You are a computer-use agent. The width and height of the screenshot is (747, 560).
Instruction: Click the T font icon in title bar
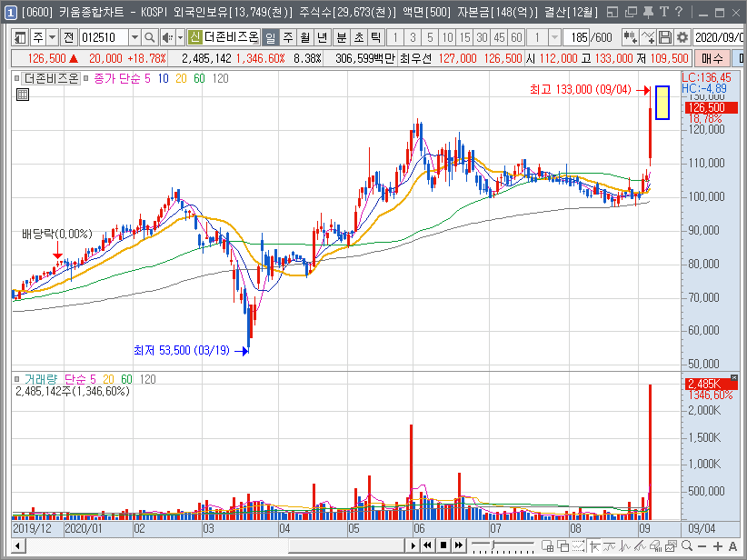pyautogui.click(x=664, y=12)
